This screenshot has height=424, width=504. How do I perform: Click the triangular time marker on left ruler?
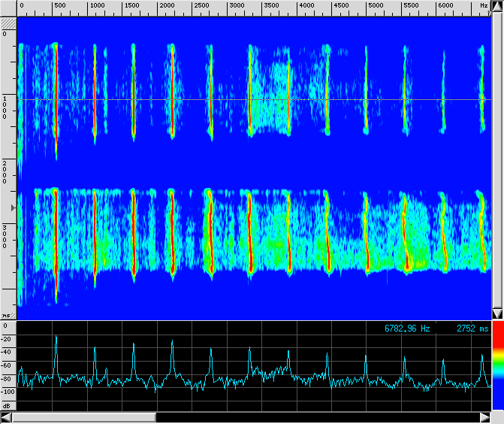(x=11, y=206)
